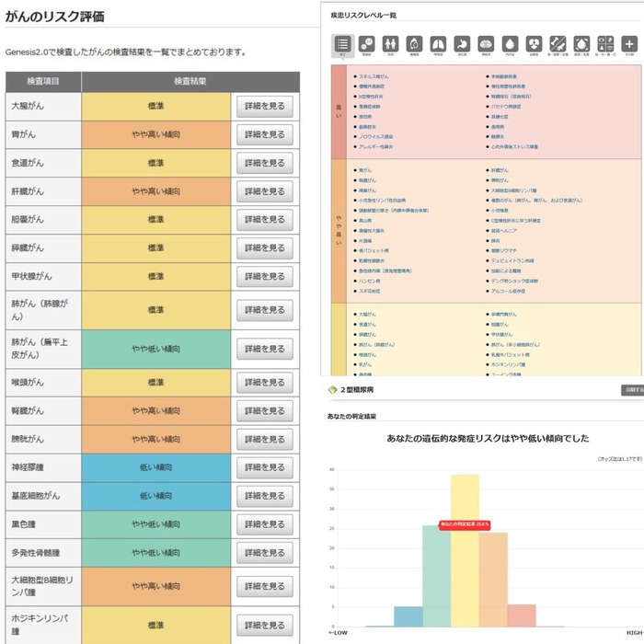Click 詳細を見る for 多発性骨髄腫
This screenshot has width=644, height=644.
pyautogui.click(x=265, y=553)
